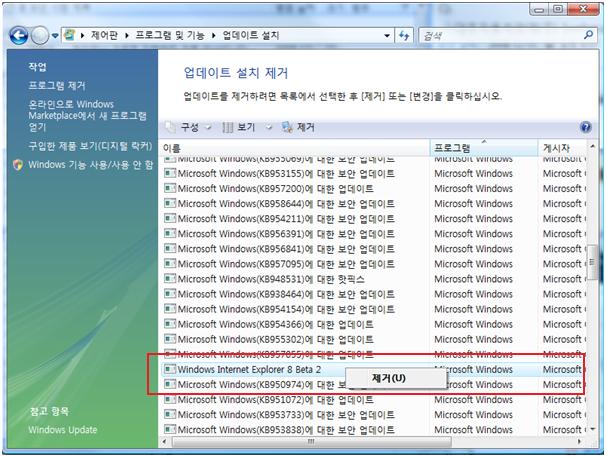Select the KB938464 security update row
This screenshot has width=606, height=457.
[373, 294]
